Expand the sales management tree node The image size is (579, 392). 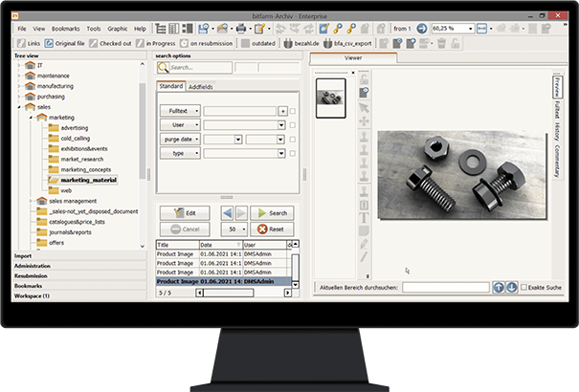pyautogui.click(x=31, y=201)
